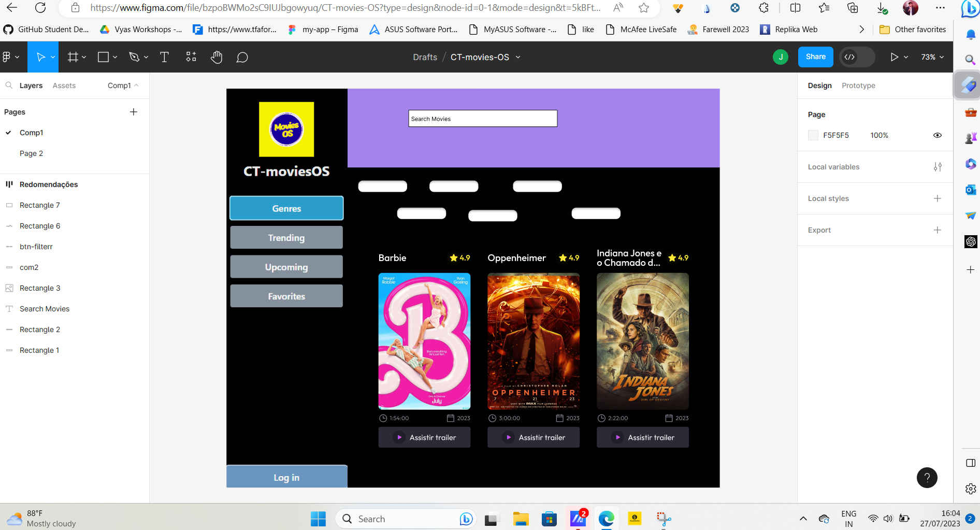Open the zoom level dropdown showing 73%
This screenshot has width=980, height=530.
point(931,57)
